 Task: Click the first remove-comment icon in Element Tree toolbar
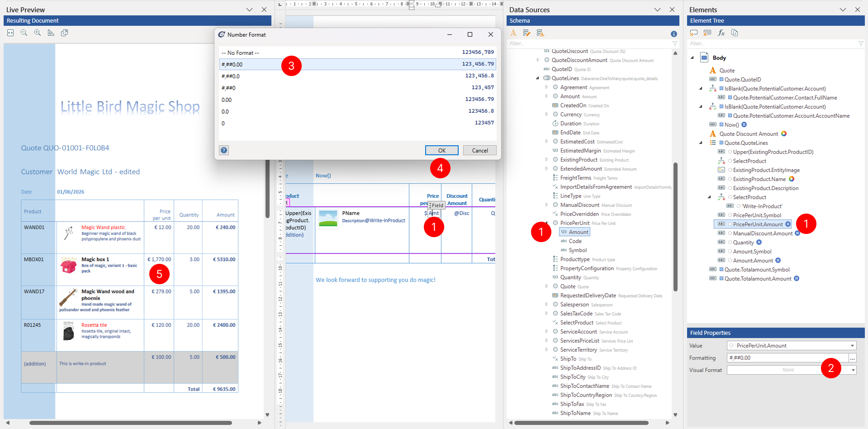pos(694,33)
